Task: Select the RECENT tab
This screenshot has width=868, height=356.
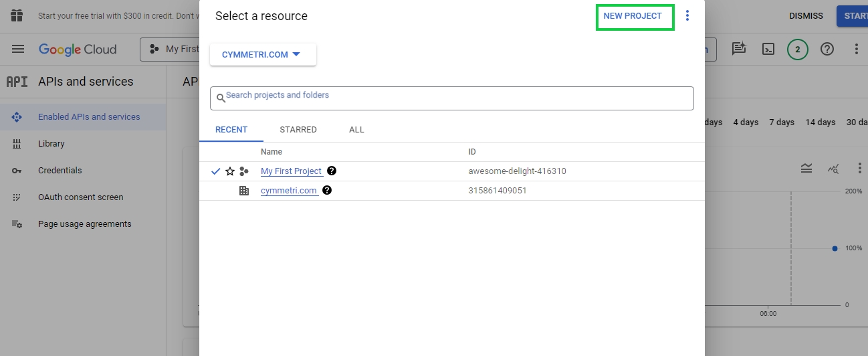Action: (x=231, y=130)
